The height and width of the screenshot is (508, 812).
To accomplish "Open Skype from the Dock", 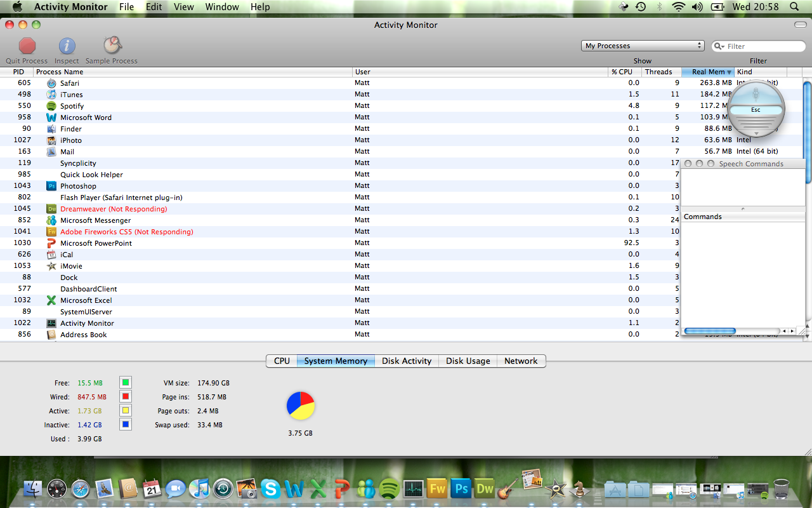I will click(x=270, y=488).
